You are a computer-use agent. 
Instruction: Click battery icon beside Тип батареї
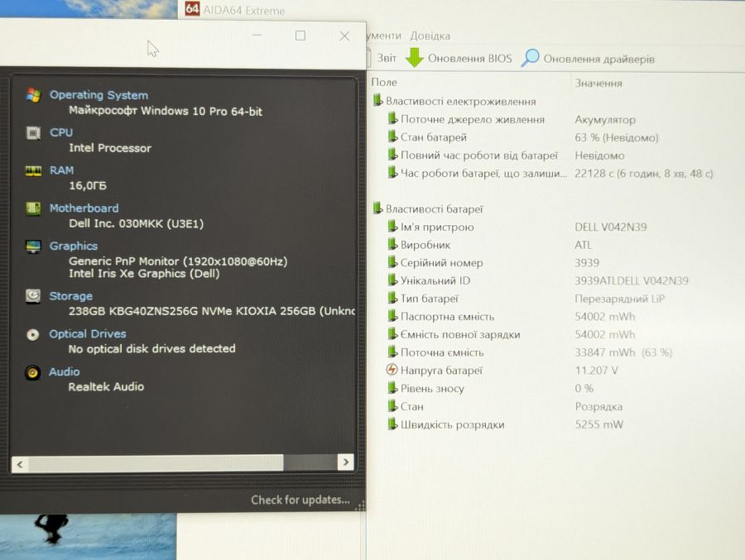[392, 298]
